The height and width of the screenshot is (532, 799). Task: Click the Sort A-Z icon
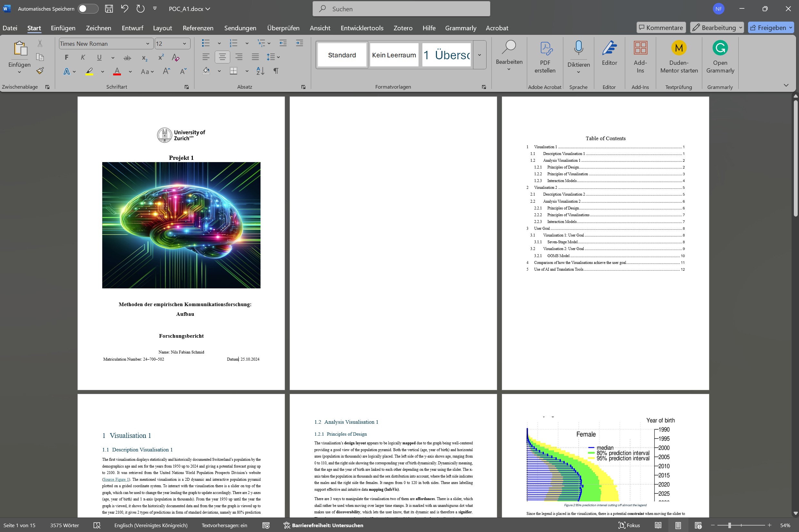click(260, 71)
